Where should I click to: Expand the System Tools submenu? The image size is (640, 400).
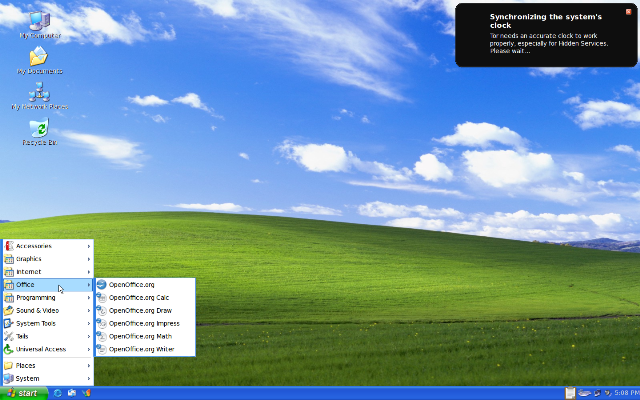pyautogui.click(x=48, y=323)
